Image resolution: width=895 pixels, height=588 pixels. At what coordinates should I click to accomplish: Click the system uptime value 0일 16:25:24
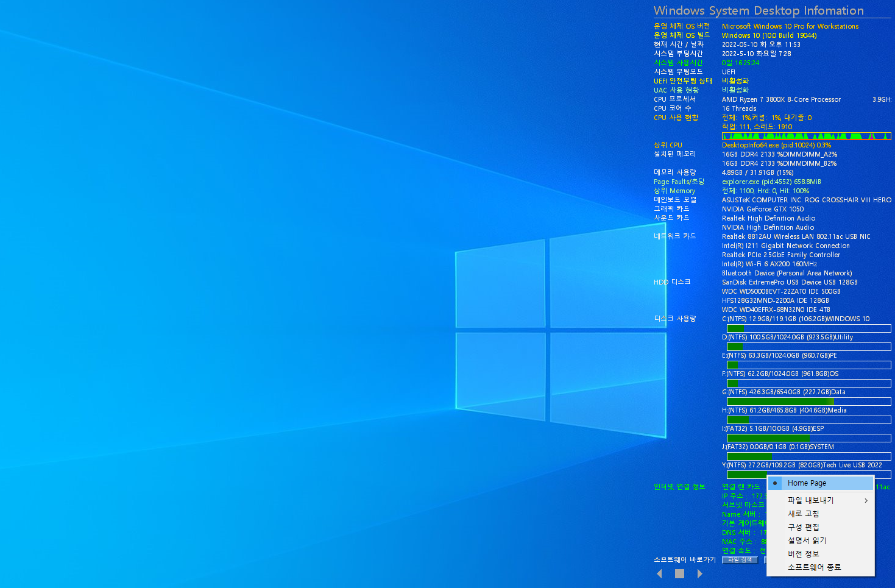click(x=741, y=63)
